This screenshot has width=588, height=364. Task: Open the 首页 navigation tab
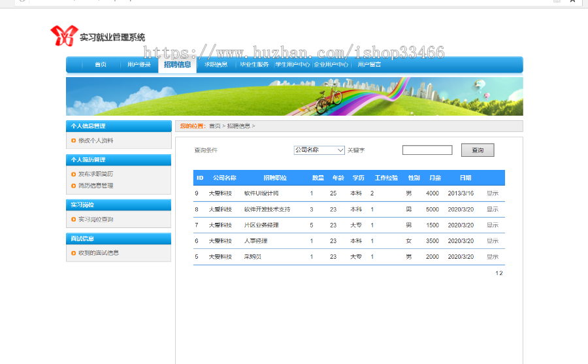click(101, 65)
